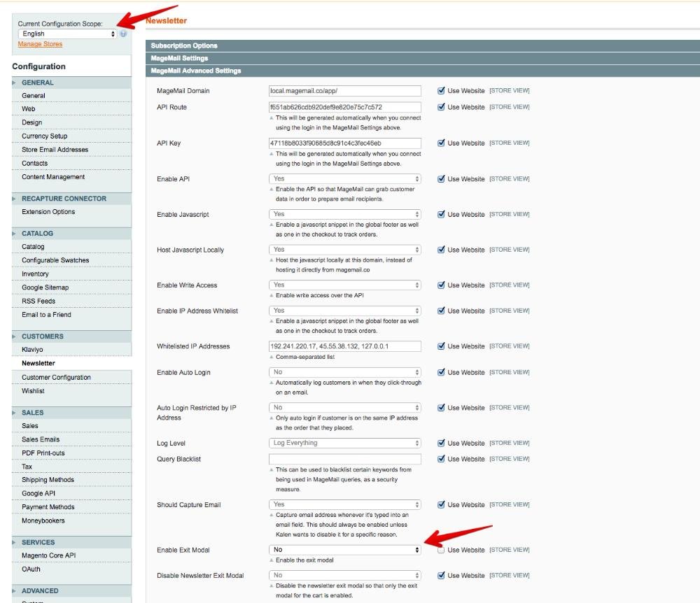Open the Current Configuration Scope dropdown

[x=68, y=34]
